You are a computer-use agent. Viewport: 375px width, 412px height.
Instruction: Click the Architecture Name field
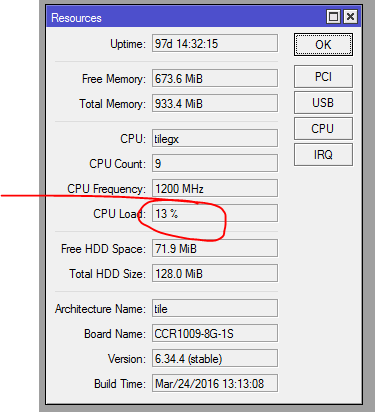(215, 308)
